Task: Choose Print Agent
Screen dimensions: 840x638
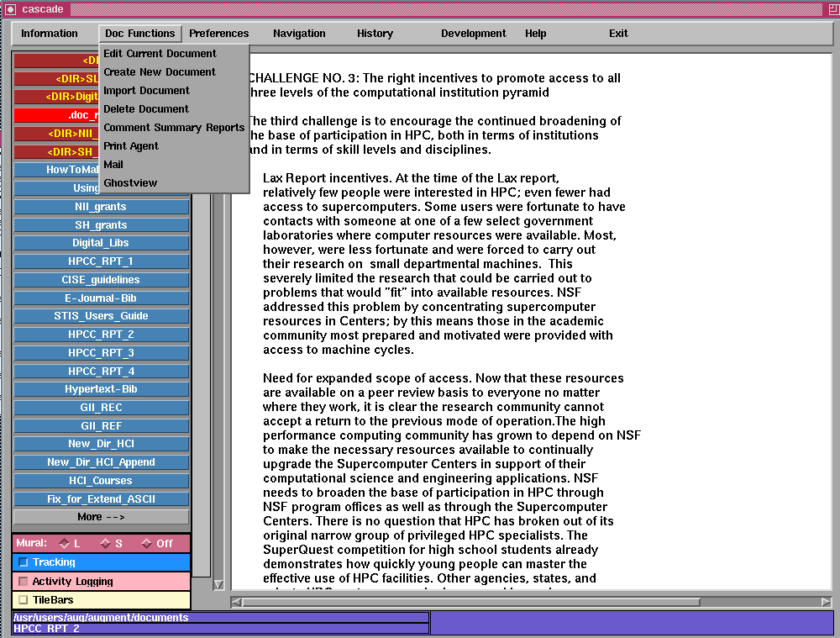Action: pyautogui.click(x=174, y=145)
